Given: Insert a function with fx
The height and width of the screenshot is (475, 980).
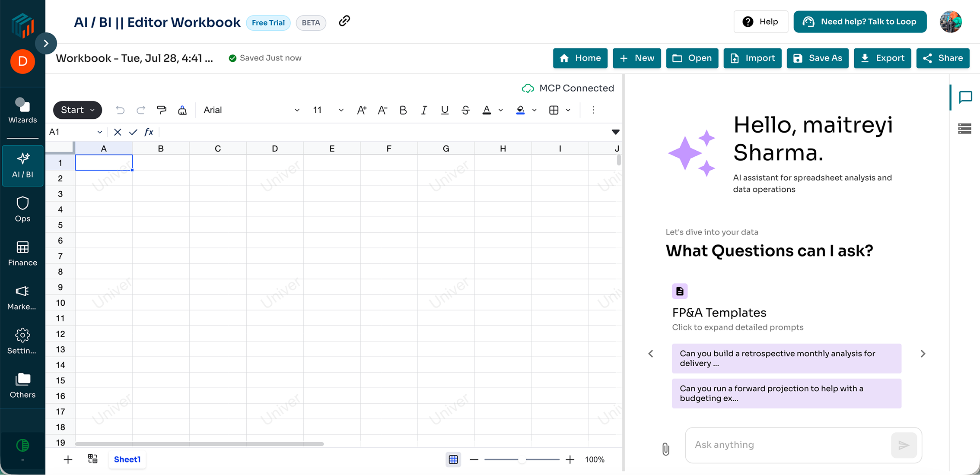Looking at the screenshot, I should (149, 132).
